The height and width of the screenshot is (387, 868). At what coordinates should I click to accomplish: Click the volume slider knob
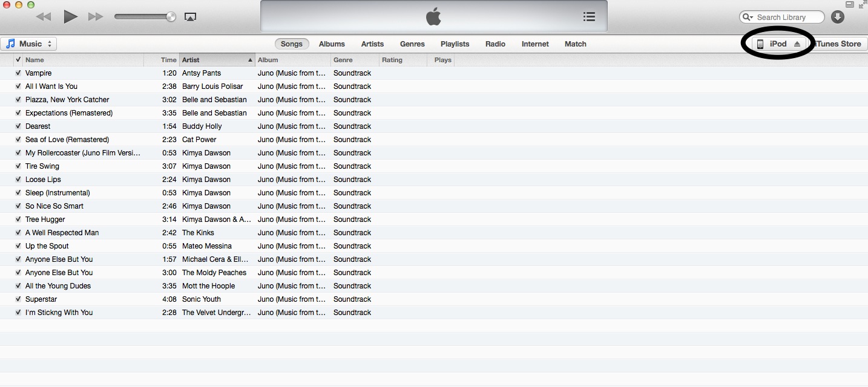[171, 17]
